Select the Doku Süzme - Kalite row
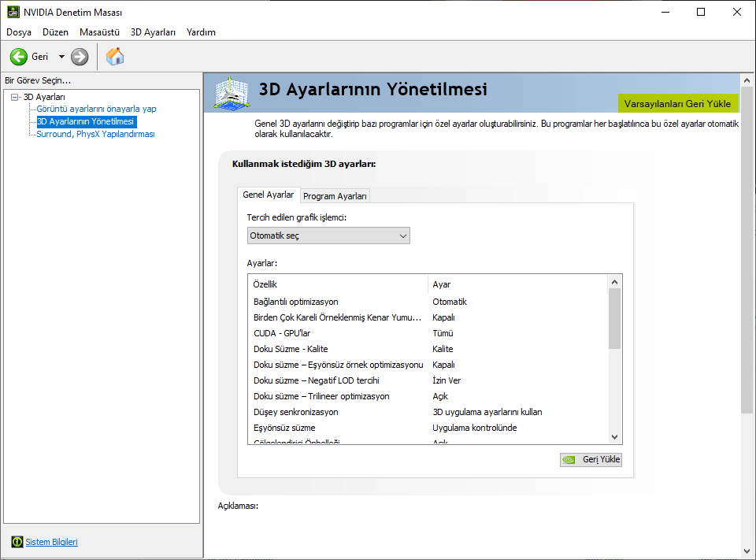The width and height of the screenshot is (756, 560). click(428, 349)
